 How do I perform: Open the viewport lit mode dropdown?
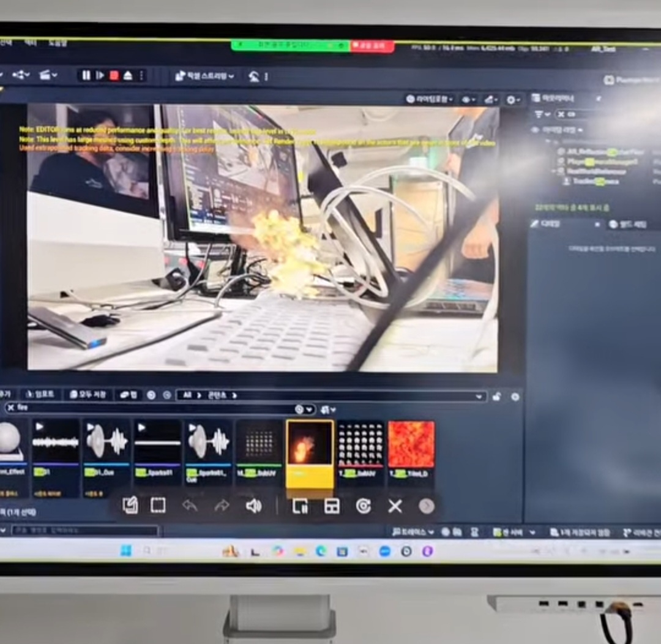430,99
